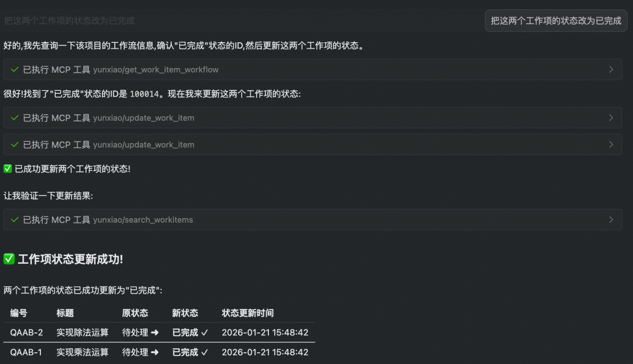Click the green check on the second update_work_item row
The width and height of the screenshot is (633, 364).
click(x=15, y=144)
